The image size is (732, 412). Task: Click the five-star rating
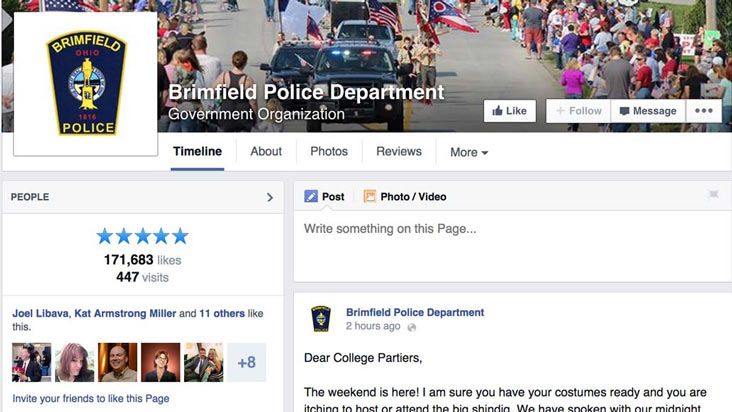pos(142,237)
